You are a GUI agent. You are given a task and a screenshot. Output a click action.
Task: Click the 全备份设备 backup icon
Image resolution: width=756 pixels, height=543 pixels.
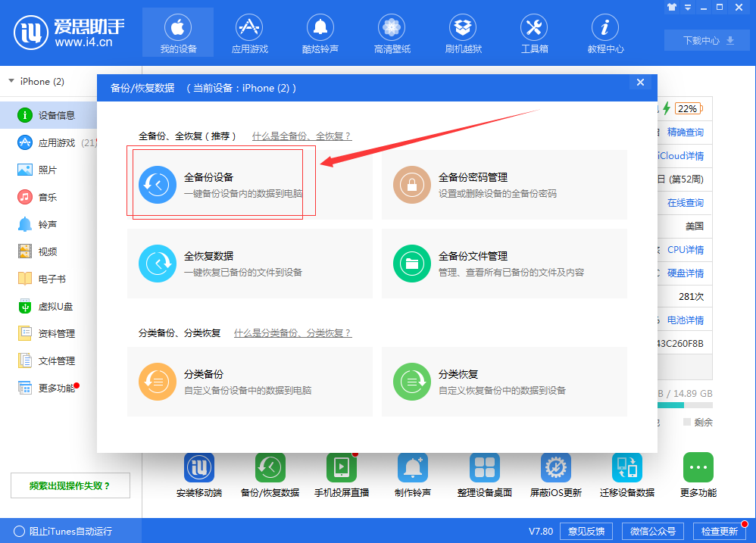pyautogui.click(x=157, y=185)
